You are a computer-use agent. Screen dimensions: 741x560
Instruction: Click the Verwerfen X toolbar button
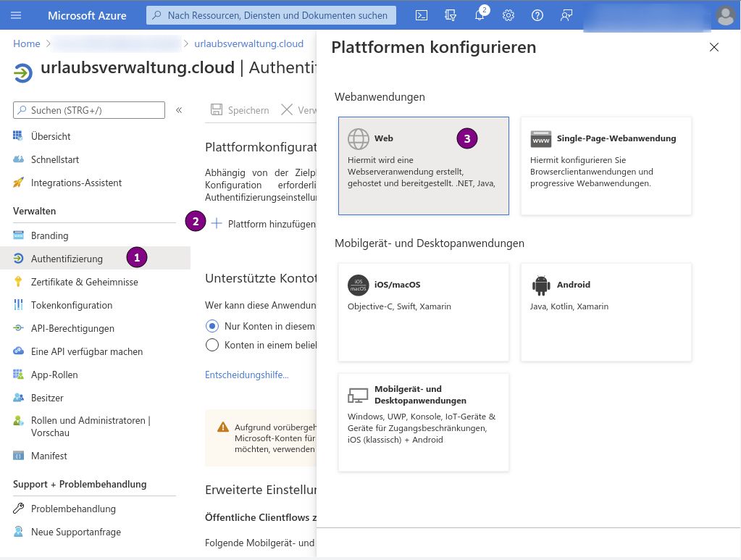point(298,110)
